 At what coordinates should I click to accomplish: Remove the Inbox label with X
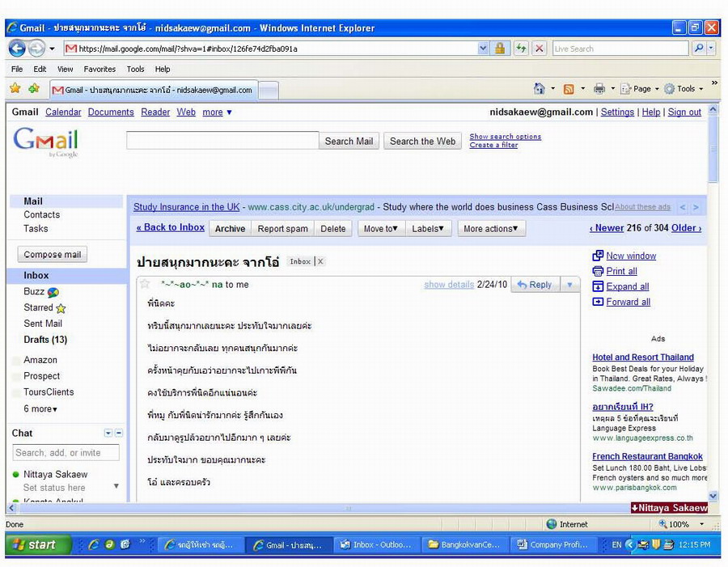coord(320,261)
